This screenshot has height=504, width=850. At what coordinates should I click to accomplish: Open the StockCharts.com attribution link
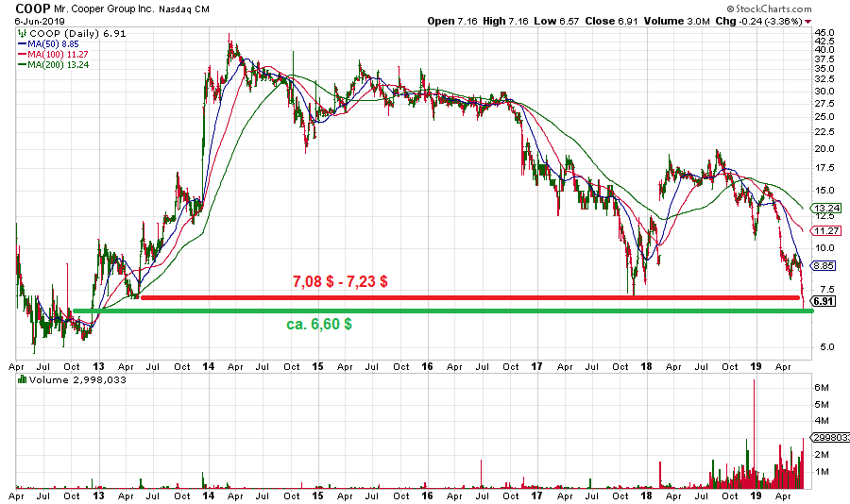(773, 8)
